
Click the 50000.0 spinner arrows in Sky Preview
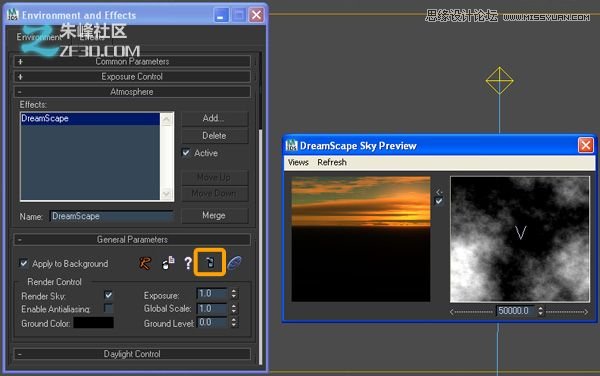point(540,311)
